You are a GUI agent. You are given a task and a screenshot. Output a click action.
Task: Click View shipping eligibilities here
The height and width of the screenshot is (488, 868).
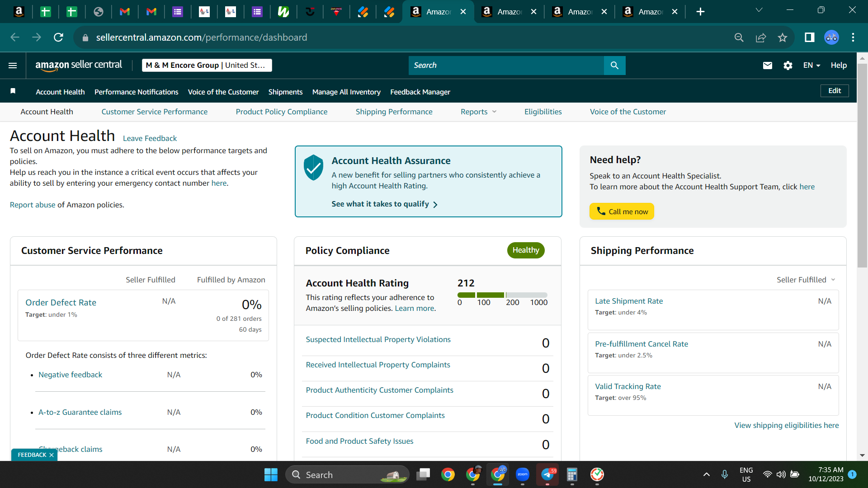coord(787,425)
